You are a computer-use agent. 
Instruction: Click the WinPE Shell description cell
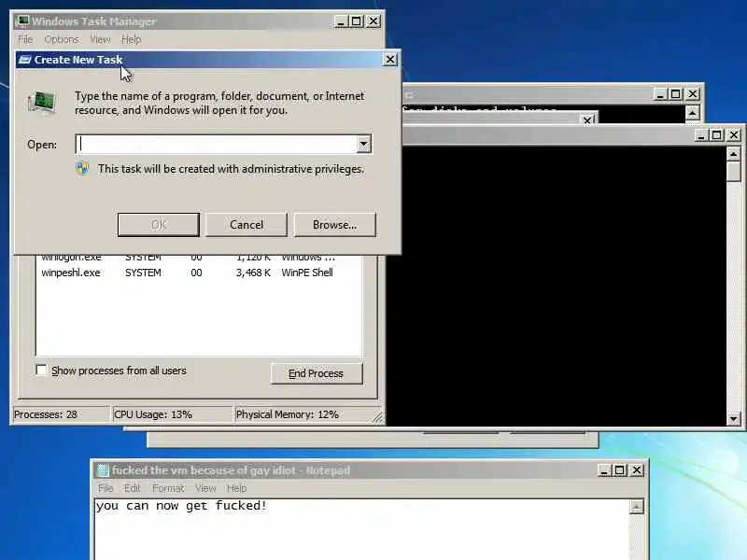pyautogui.click(x=307, y=273)
